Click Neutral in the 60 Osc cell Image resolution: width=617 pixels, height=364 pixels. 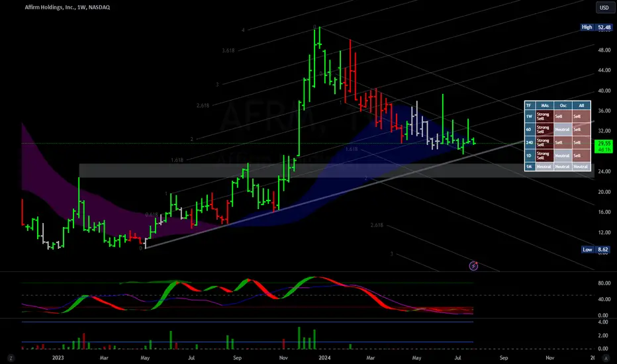[563, 130]
